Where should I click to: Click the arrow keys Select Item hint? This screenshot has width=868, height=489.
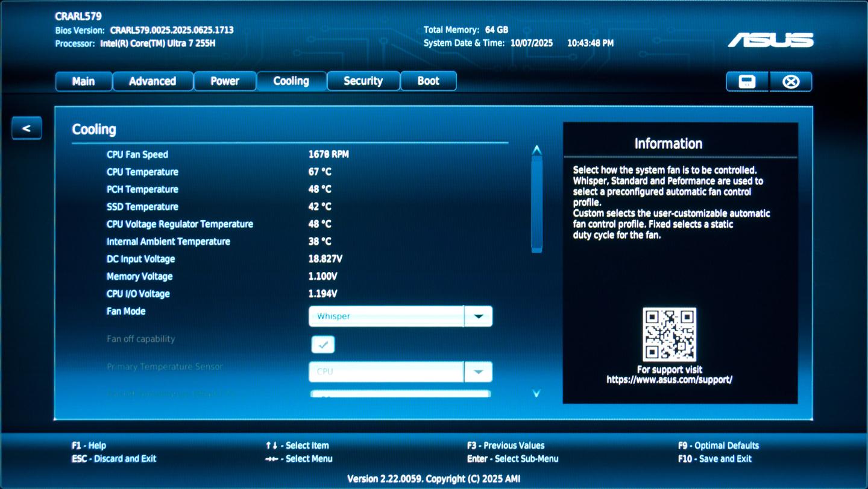(x=297, y=446)
